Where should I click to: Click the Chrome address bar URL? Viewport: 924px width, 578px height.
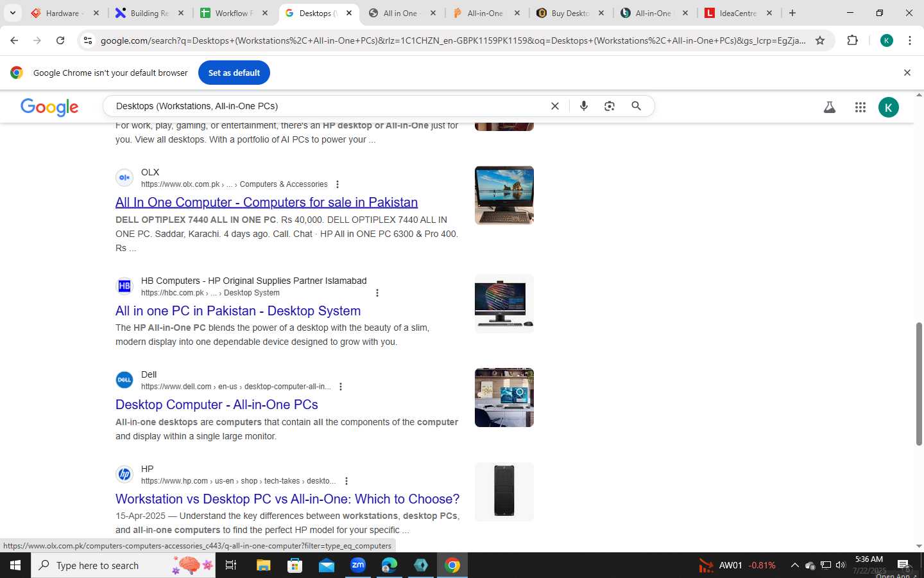453,40
